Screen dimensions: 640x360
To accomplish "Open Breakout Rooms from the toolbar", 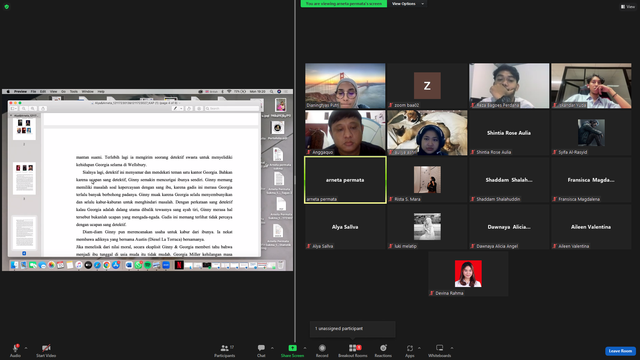I will (x=353, y=350).
